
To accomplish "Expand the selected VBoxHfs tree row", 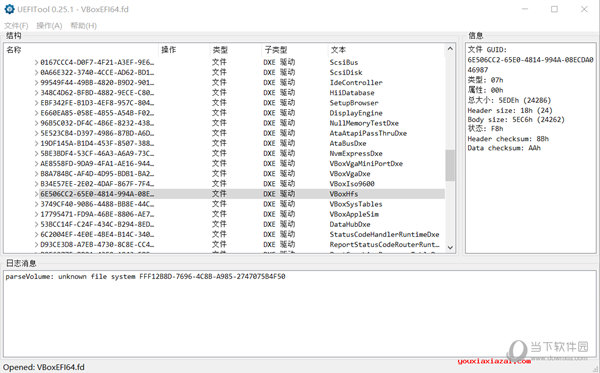I will tap(36, 194).
